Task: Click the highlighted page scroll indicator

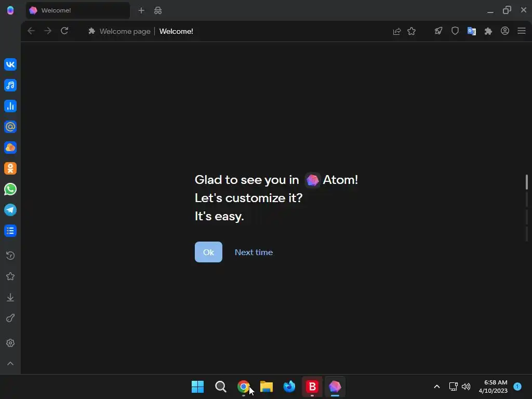Action: 527,182
